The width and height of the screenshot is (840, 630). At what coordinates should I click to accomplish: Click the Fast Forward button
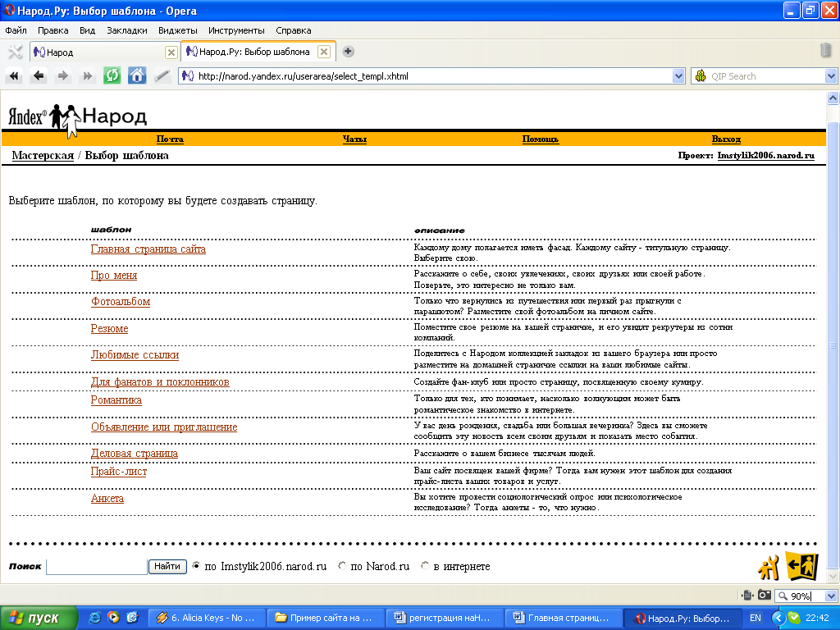pyautogui.click(x=87, y=76)
